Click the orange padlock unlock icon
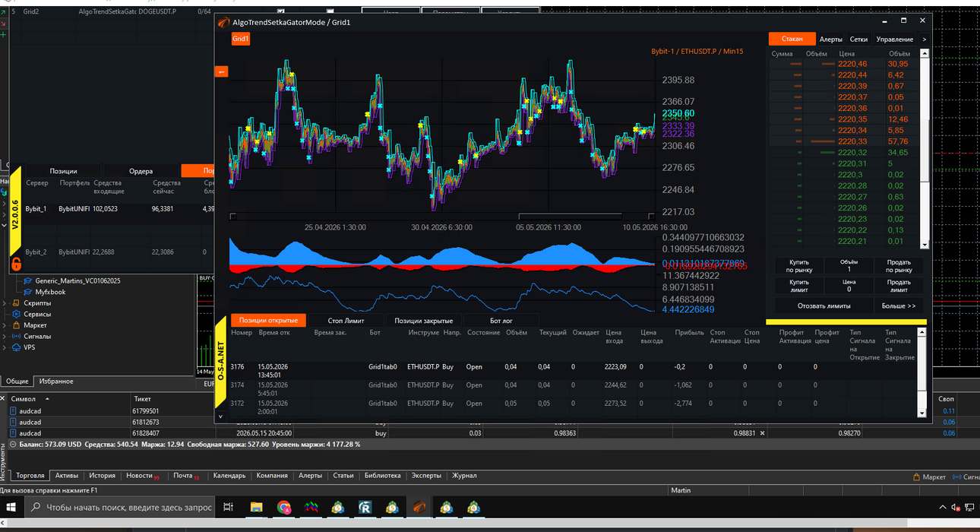The height and width of the screenshot is (532, 980). click(x=15, y=264)
